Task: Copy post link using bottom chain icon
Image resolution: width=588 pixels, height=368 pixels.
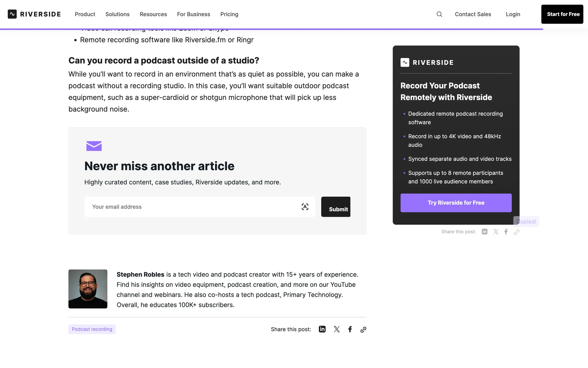Action: (x=363, y=329)
